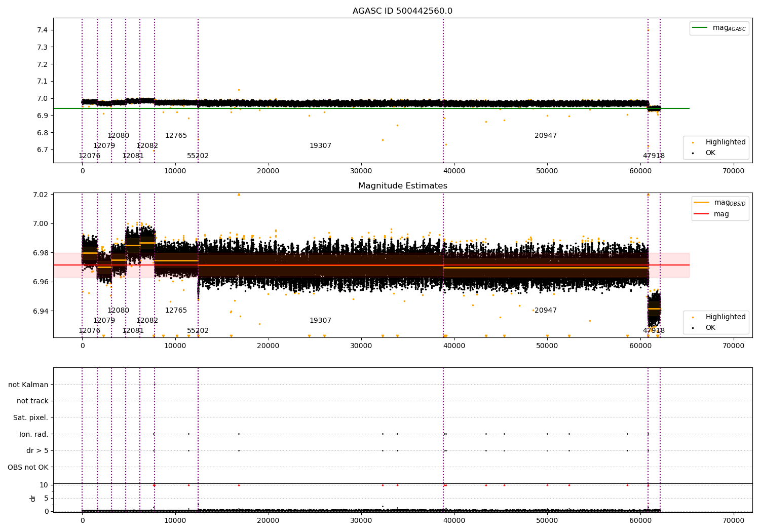Click the 'OBS not OK' row label

click(x=28, y=467)
